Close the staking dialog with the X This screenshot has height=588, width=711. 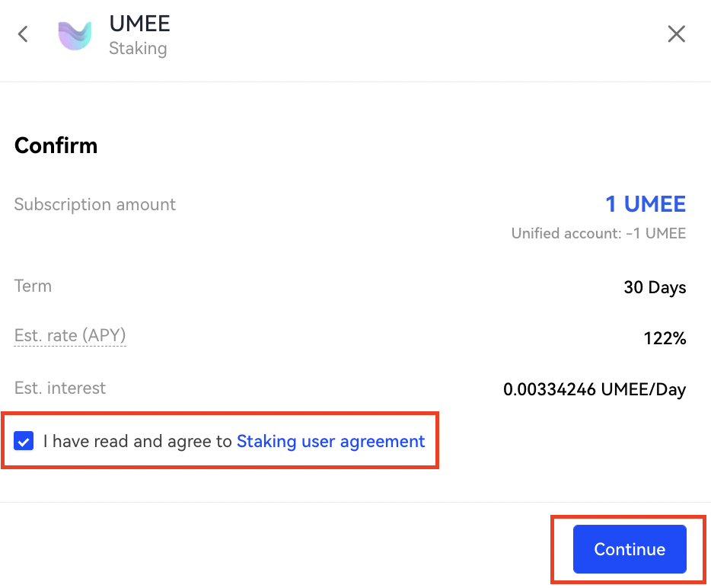[x=676, y=34]
